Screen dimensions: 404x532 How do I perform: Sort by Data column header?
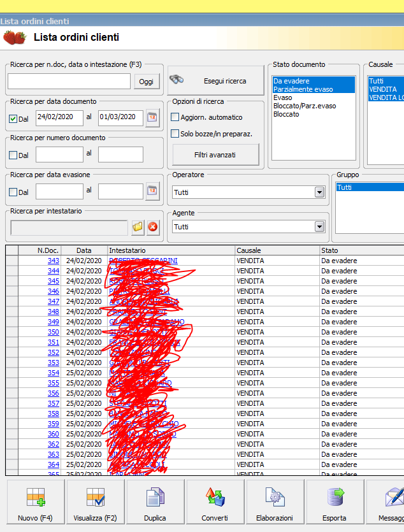(x=84, y=250)
